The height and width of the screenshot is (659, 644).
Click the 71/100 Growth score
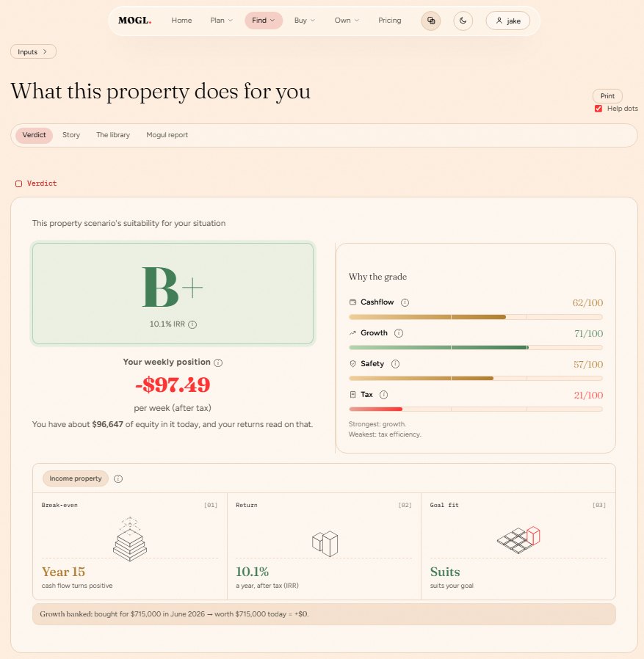click(x=588, y=333)
